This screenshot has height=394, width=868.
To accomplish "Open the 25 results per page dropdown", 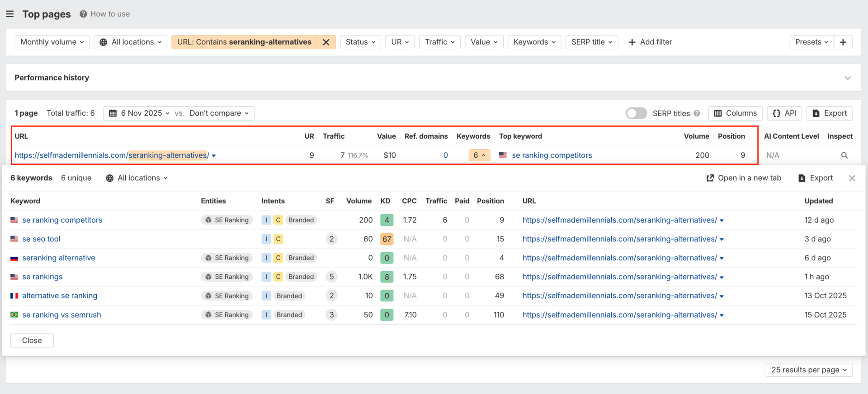I will tap(809, 370).
